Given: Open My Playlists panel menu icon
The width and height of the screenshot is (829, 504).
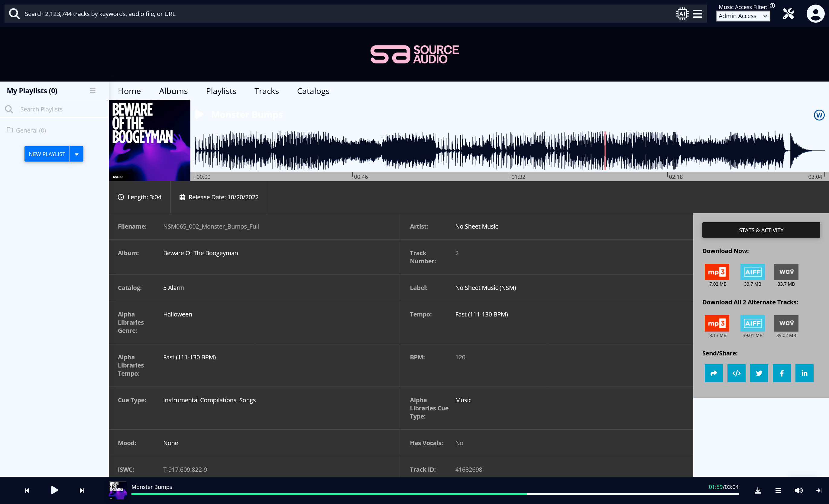Looking at the screenshot, I should point(92,91).
